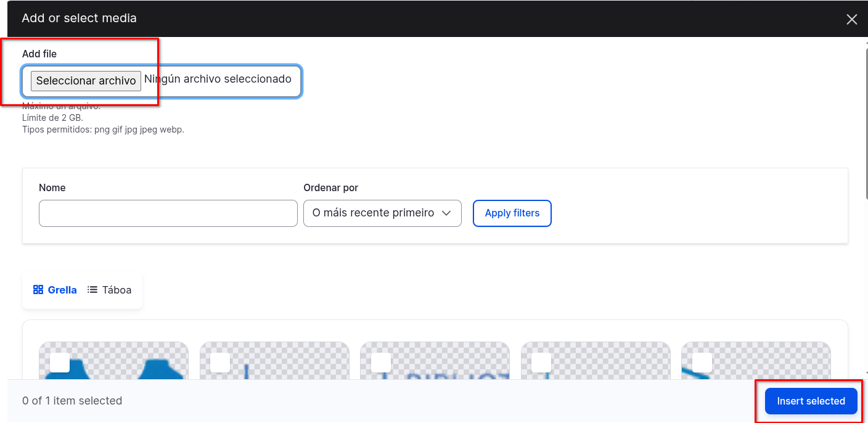Check the fourth media item's checkbox
Screen dimensions: 868x423
tap(541, 363)
